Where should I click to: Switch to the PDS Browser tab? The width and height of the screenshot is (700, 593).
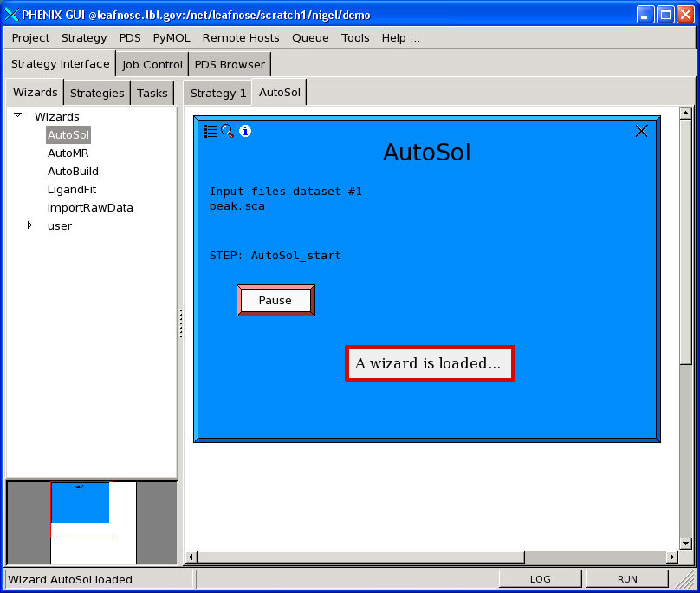click(x=230, y=64)
